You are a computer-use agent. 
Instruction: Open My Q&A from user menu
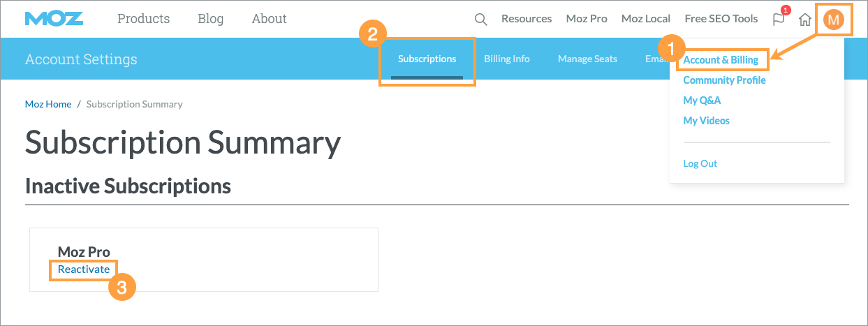click(x=702, y=101)
